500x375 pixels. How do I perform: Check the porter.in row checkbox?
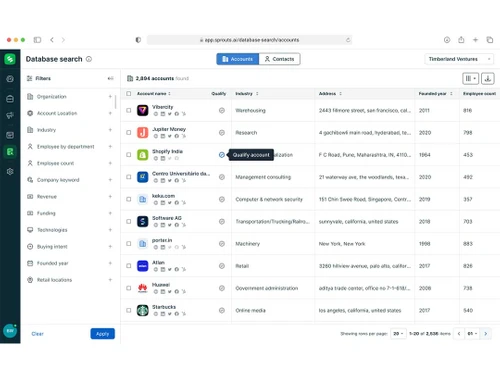[x=129, y=244]
